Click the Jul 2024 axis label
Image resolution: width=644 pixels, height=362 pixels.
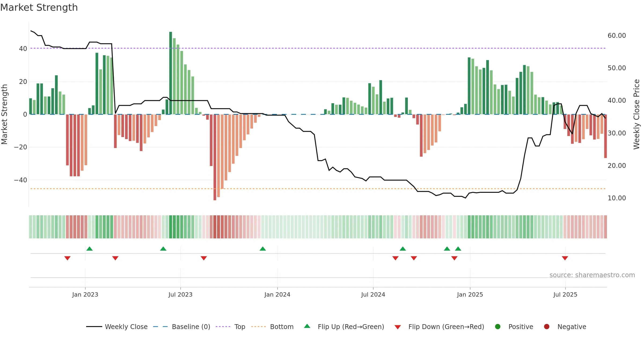pyautogui.click(x=373, y=294)
